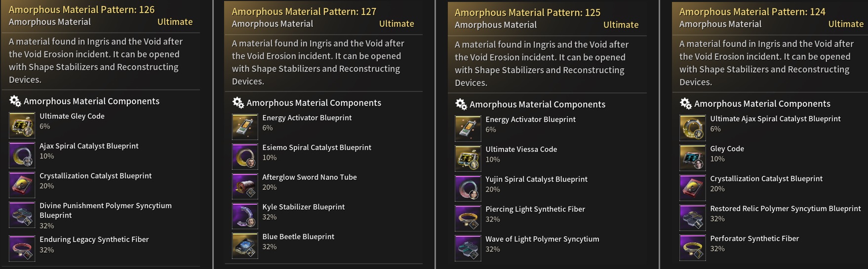Choose the Blue Beetle Blueprint icon
This screenshot has width=868, height=269.
[x=245, y=245]
